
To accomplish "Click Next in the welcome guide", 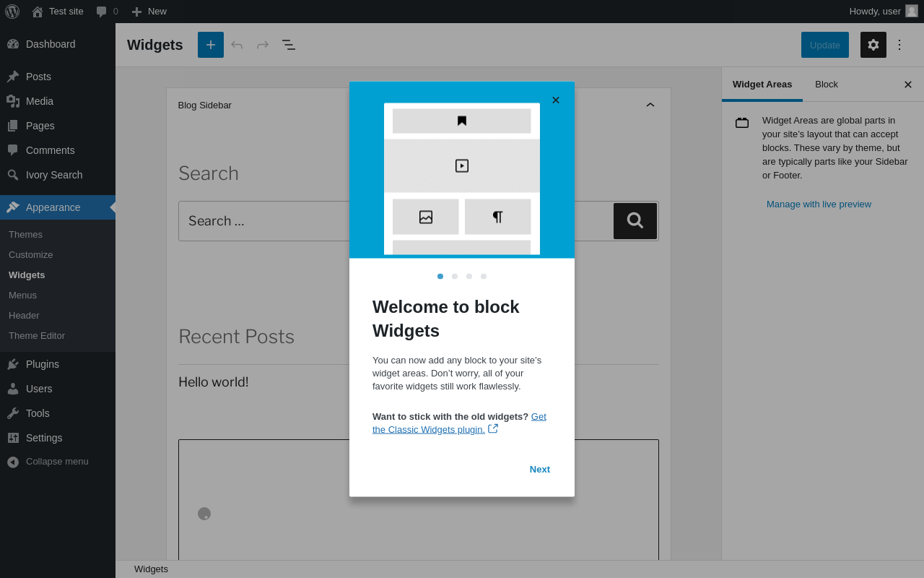I will tap(540, 470).
